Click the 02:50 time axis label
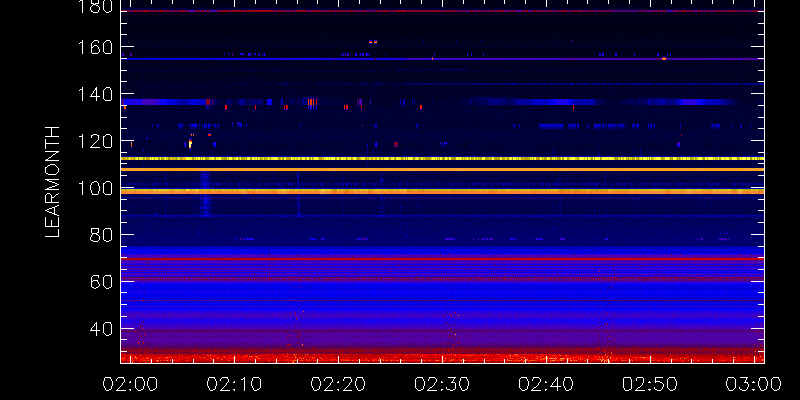The width and height of the screenshot is (800, 400). (650, 384)
